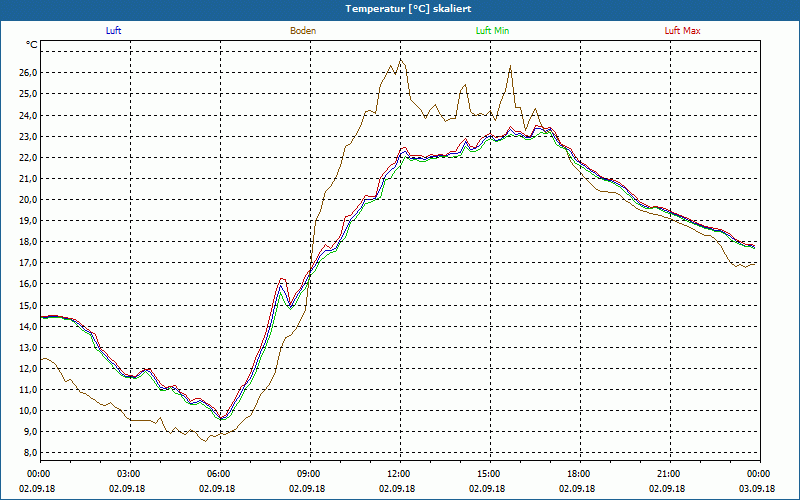Viewport: 800px width, 500px height.
Task: Click the 9,0 y-axis value
Action: coord(31,432)
